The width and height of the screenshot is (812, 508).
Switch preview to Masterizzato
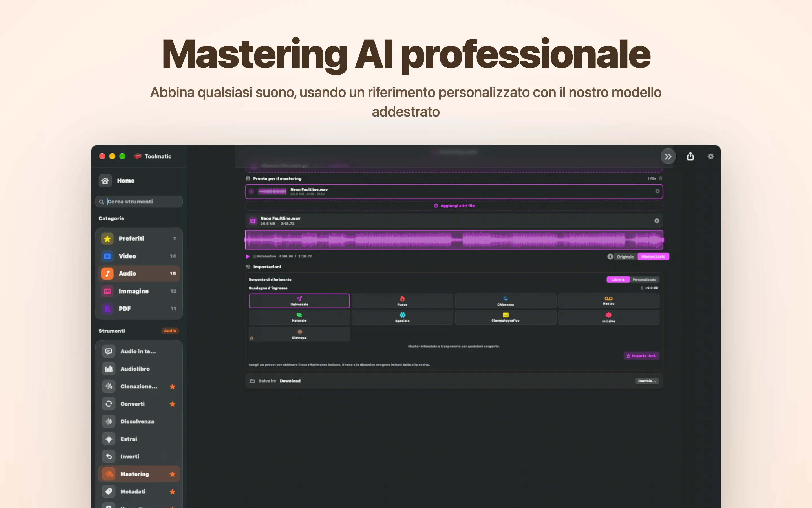pos(653,257)
